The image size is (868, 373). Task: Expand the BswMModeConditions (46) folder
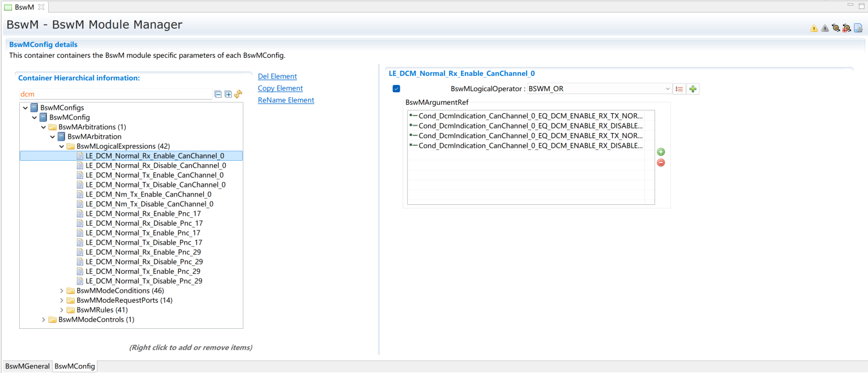[62, 291]
